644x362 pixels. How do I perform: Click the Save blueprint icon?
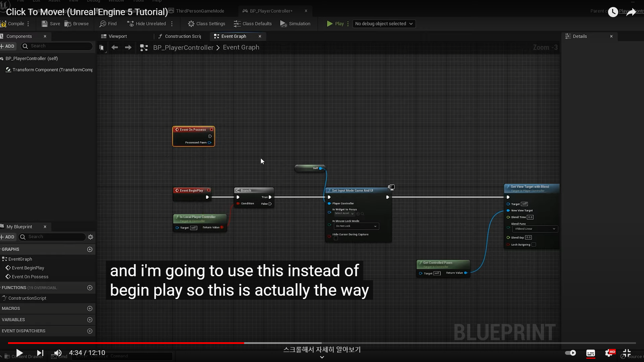45,24
